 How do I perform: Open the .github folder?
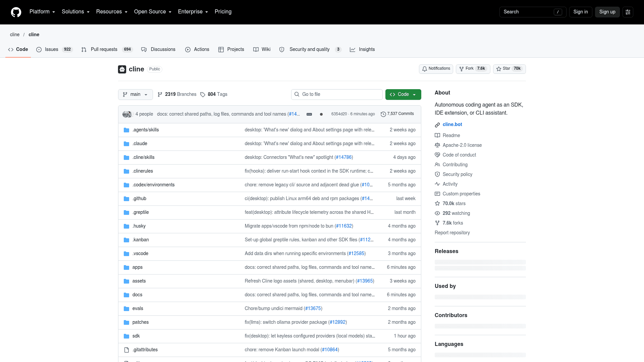pyautogui.click(x=139, y=199)
